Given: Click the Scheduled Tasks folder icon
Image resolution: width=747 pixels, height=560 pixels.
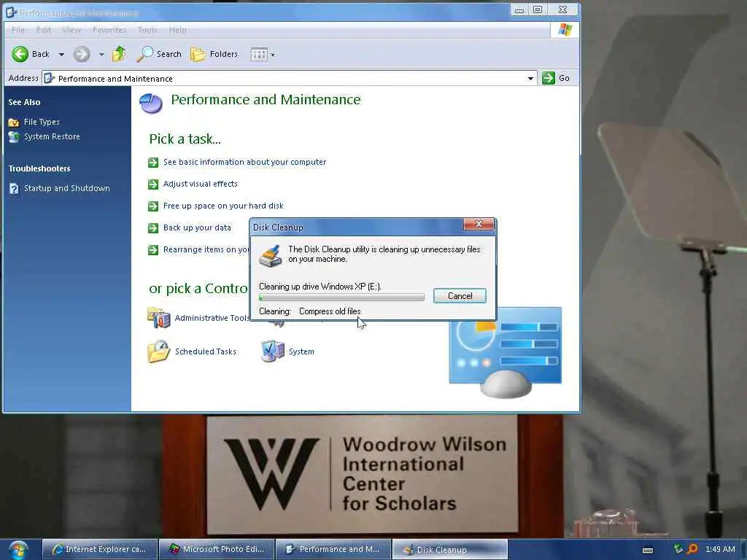Looking at the screenshot, I should 158,351.
